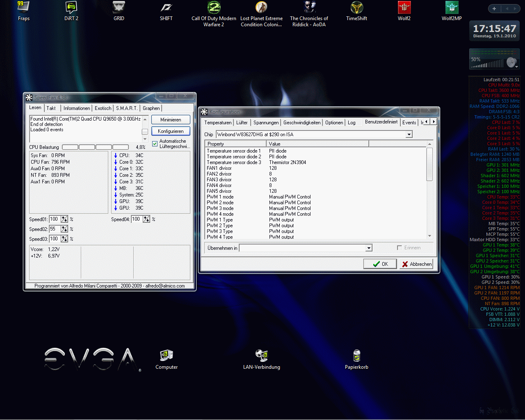This screenshot has height=420, width=525.
Task: Switch to the Informationen tab
Action: [77, 108]
